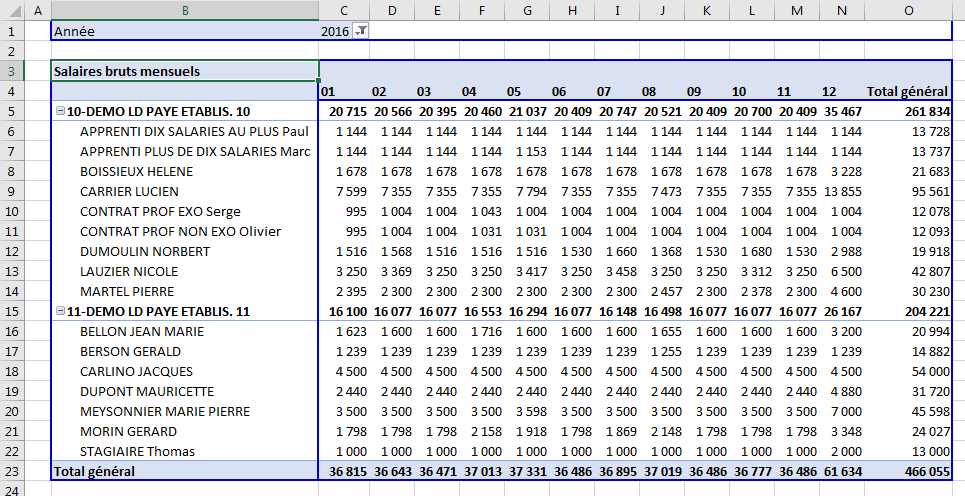
Task: Select the BERSON GERALD row label
Action: 130,351
